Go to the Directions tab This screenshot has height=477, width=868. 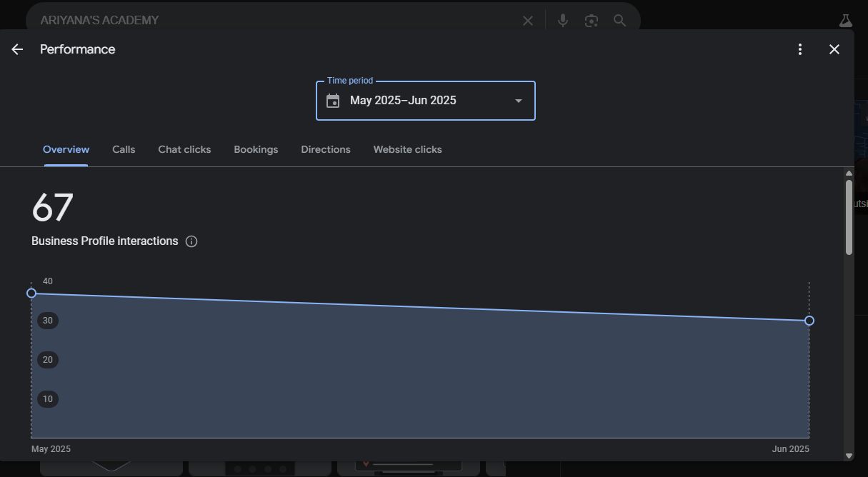tap(326, 149)
